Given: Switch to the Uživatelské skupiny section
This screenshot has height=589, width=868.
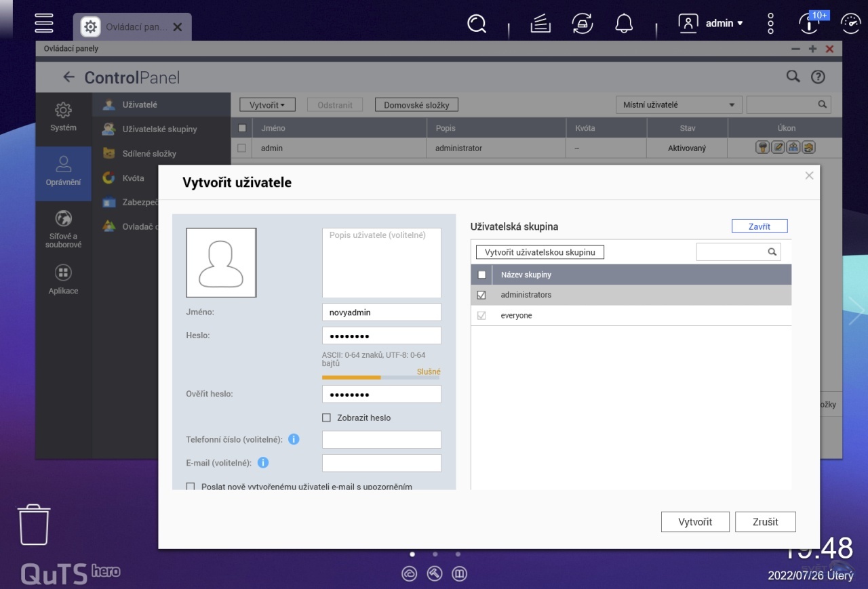Looking at the screenshot, I should [x=161, y=129].
